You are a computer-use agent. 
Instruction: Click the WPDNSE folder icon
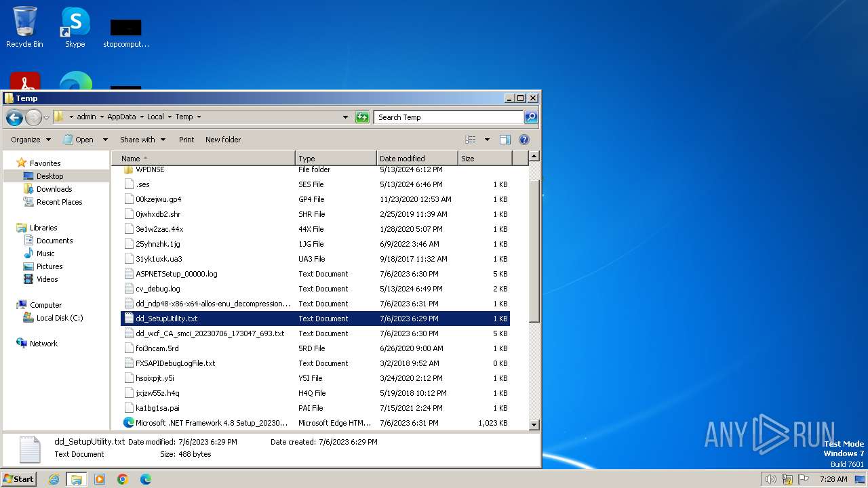tap(129, 169)
